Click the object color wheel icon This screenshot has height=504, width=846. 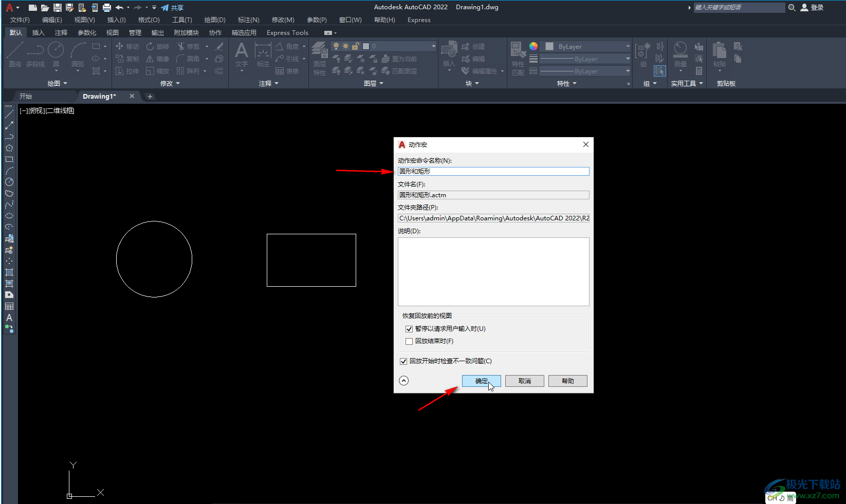[534, 46]
